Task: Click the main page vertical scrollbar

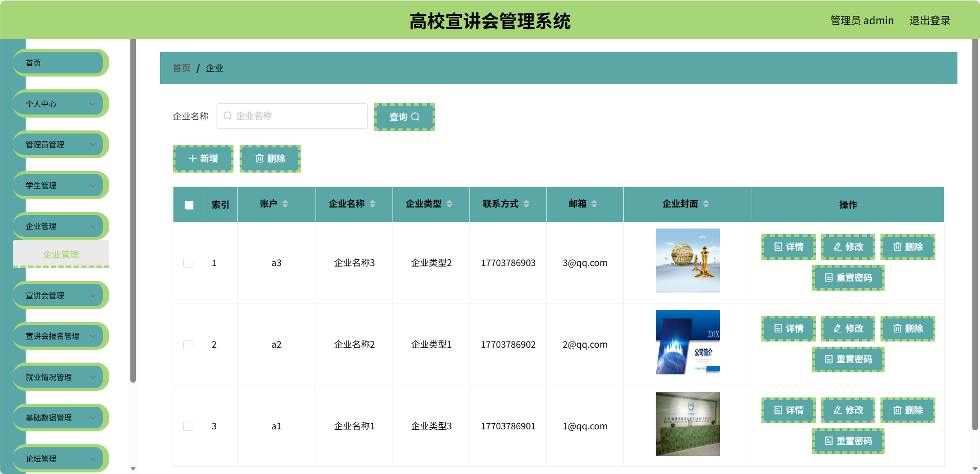Action: 975,234
